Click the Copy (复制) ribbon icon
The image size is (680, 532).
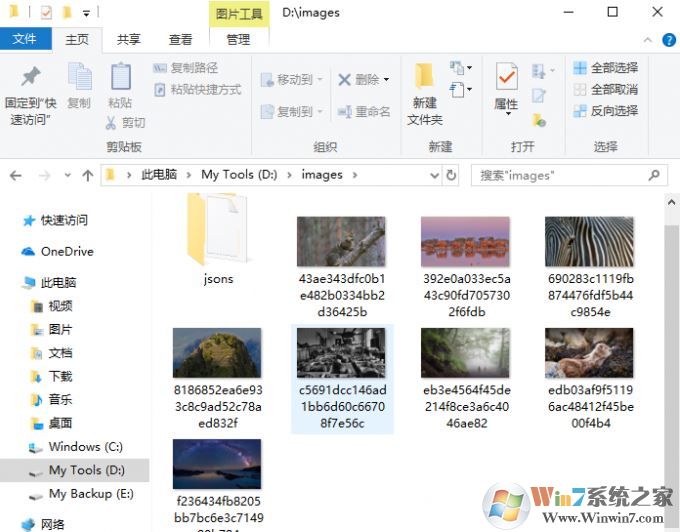point(80,77)
